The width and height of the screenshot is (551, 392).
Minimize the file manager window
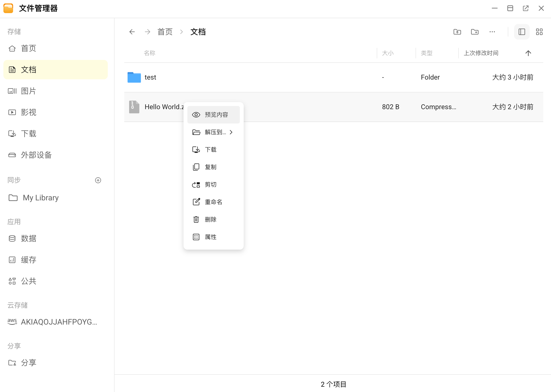(x=495, y=8)
